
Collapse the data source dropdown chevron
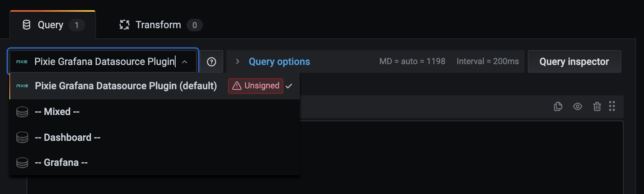click(185, 62)
